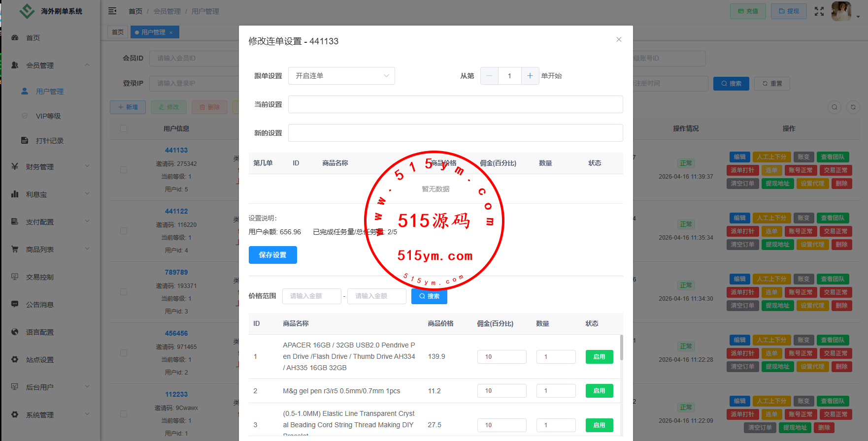Image resolution: width=868 pixels, height=441 pixels.
Task: Click the minimum price 请输入金额 field
Action: pyautogui.click(x=311, y=296)
